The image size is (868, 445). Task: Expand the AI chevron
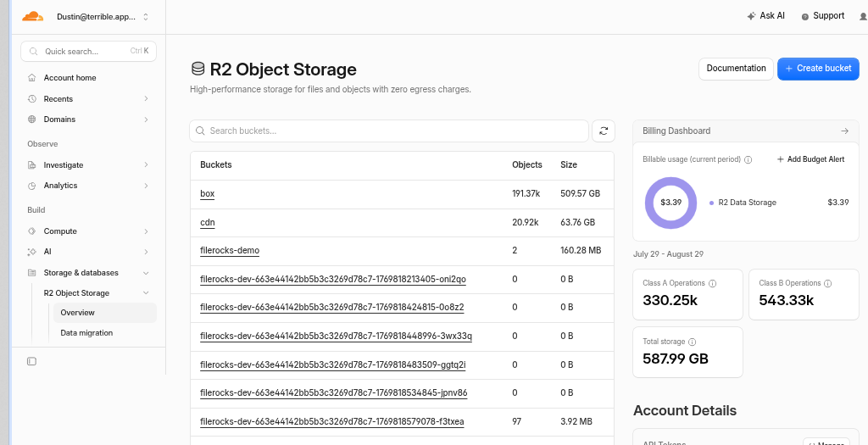(146, 252)
